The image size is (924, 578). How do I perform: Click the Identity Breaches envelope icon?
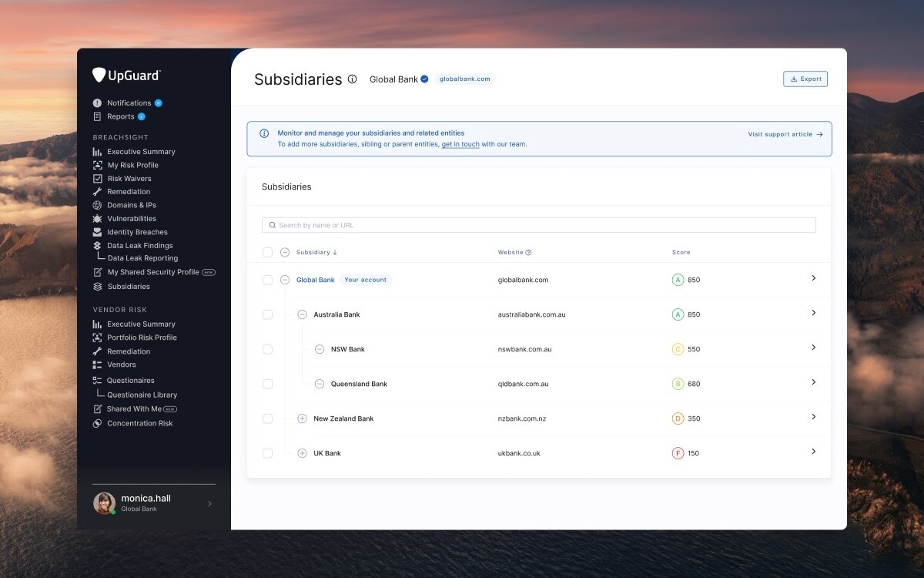97,232
